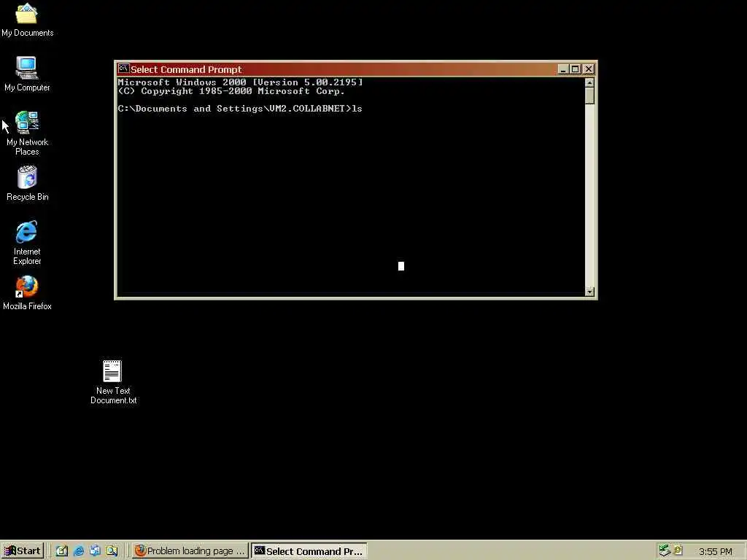
Task: Click the Command Prompt scrollbar down arrow
Action: point(589,292)
